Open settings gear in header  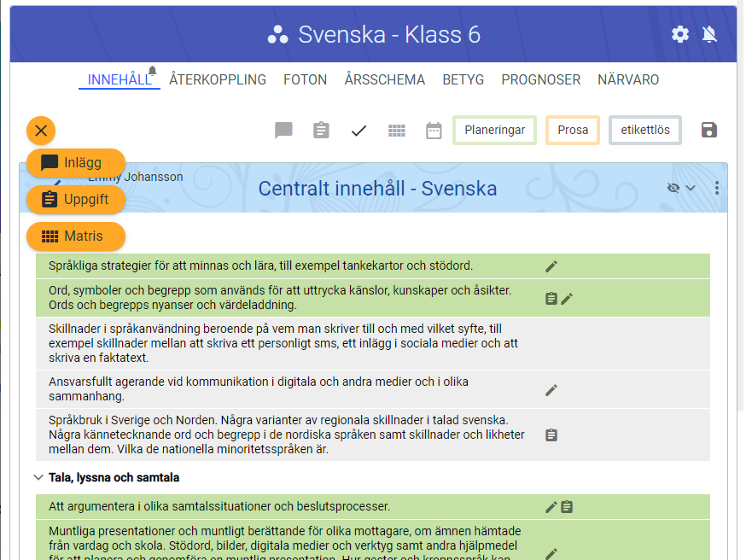[x=679, y=34]
